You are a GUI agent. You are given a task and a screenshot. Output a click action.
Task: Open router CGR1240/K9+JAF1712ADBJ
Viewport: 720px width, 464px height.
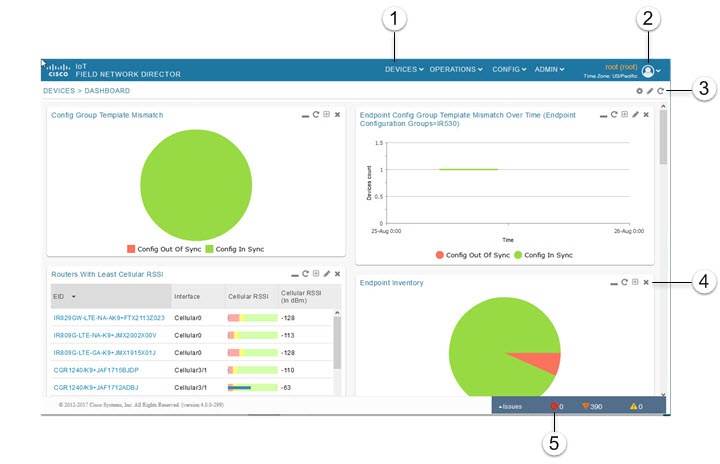[x=96, y=388]
